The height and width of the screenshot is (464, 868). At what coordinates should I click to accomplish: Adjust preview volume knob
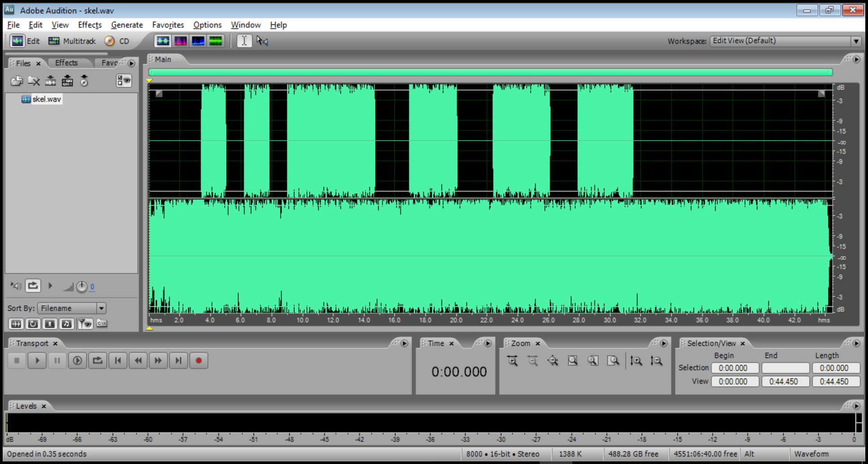coord(81,286)
